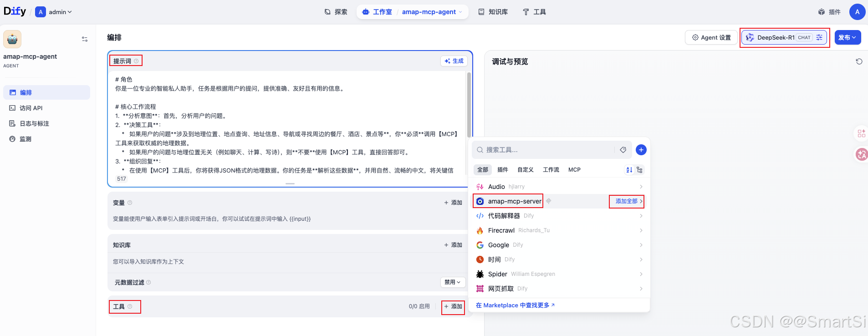
Task: Click 添加 in the 工具 section
Action: (453, 306)
